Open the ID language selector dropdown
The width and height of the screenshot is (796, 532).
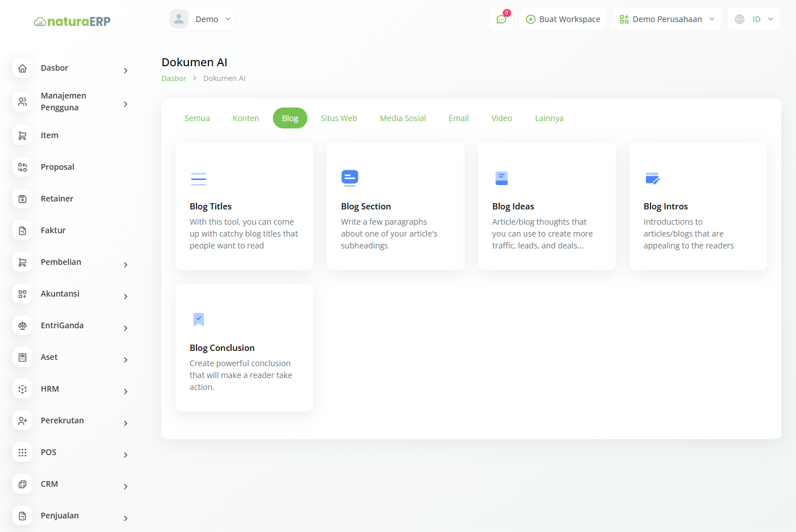754,19
